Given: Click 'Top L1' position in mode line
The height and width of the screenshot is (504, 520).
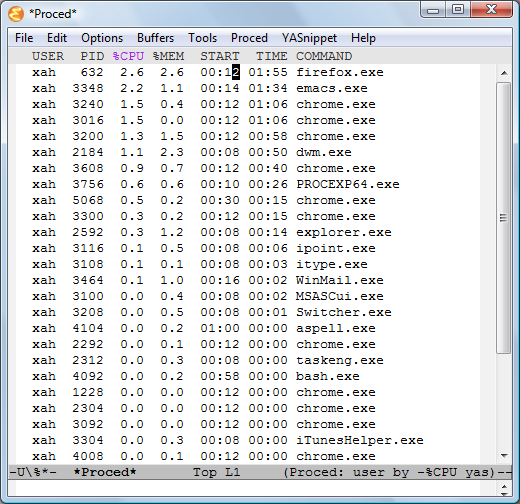Looking at the screenshot, I should pos(216,472).
